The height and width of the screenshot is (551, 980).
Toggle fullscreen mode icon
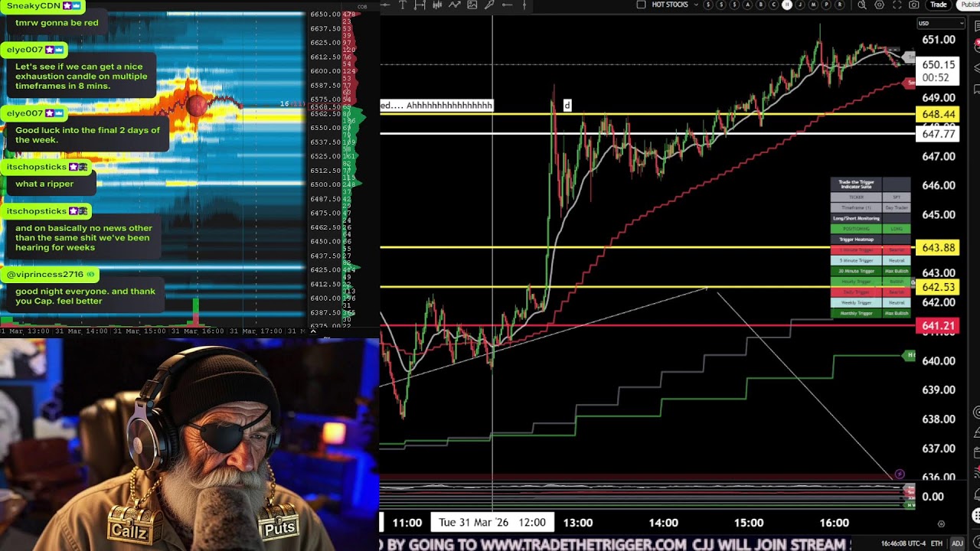pyautogui.click(x=897, y=5)
